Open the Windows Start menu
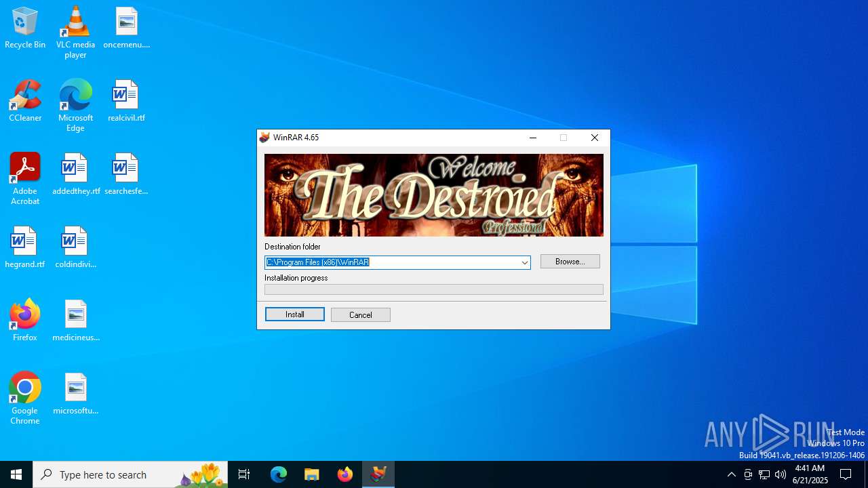 coord(16,474)
